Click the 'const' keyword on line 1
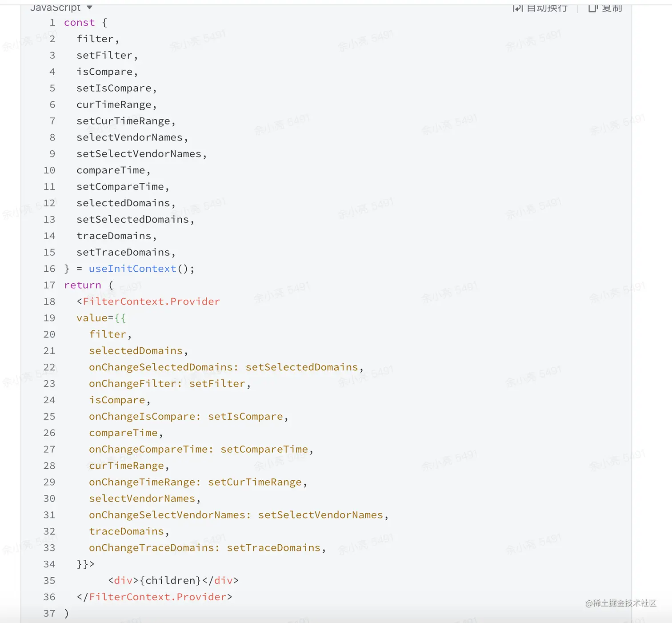Image resolution: width=672 pixels, height=623 pixels. click(x=80, y=23)
